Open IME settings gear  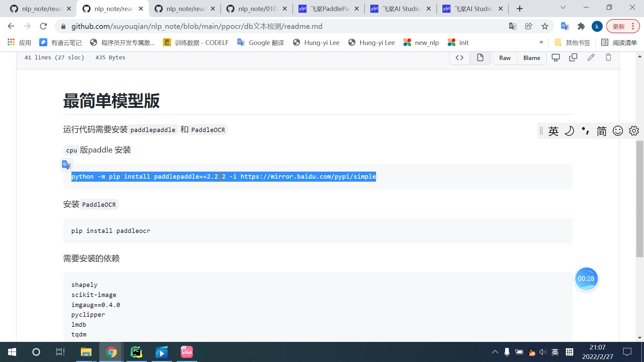[634, 131]
